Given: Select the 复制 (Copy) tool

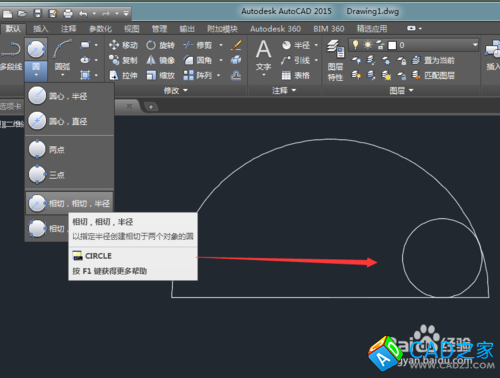Looking at the screenshot, I should click(123, 60).
